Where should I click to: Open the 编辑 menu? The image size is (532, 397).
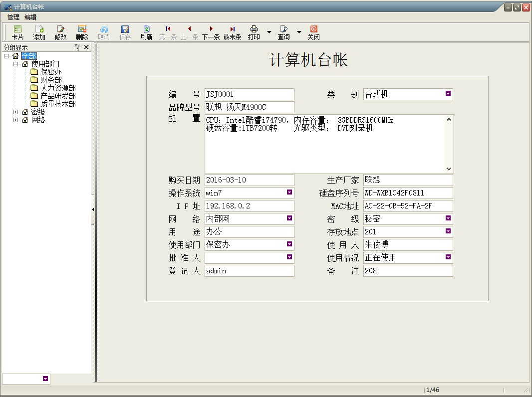[30, 17]
